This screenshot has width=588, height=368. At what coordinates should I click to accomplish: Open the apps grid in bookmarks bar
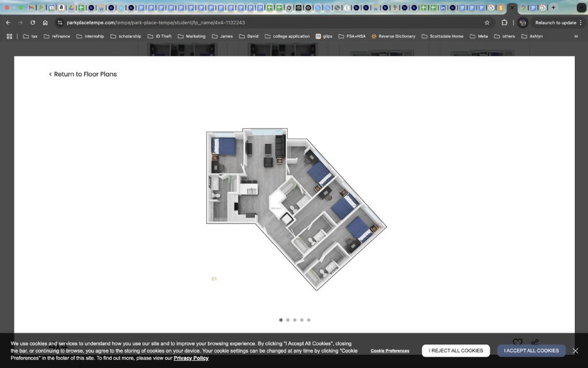point(9,36)
